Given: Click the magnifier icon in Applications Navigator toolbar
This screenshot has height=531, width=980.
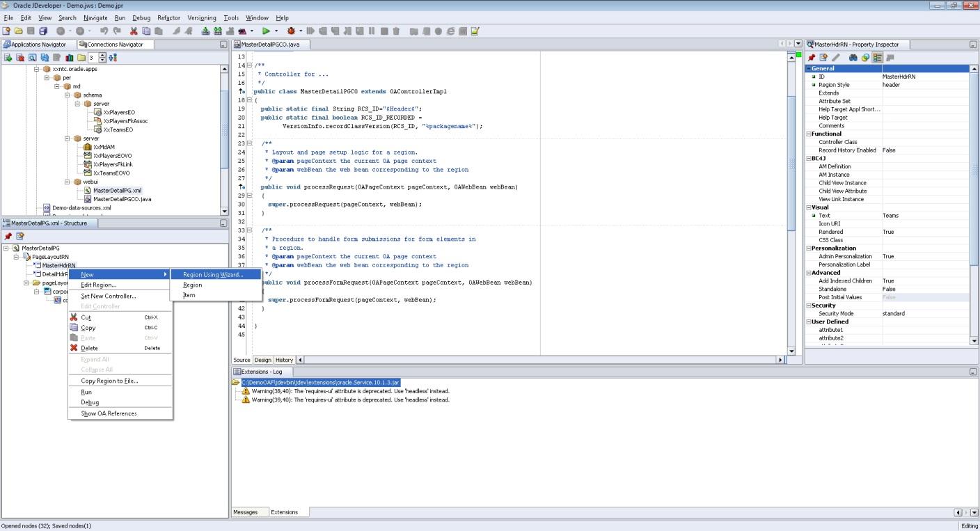Looking at the screenshot, I should pos(33,58).
